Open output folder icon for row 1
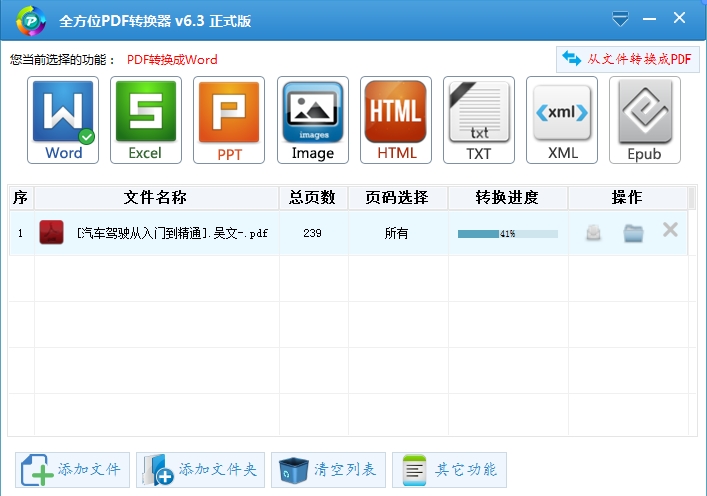This screenshot has width=707, height=496. pos(633,233)
